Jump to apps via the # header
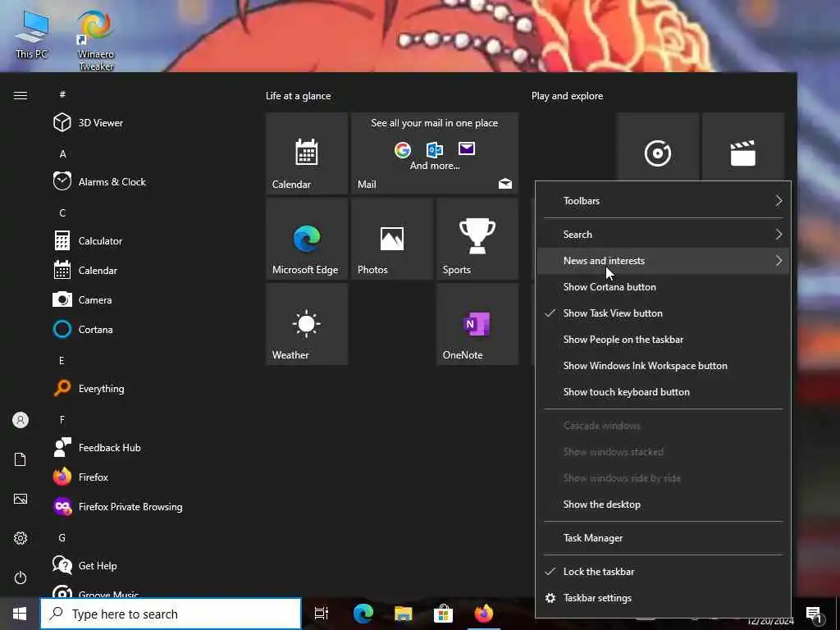The height and width of the screenshot is (630, 840). click(x=62, y=94)
